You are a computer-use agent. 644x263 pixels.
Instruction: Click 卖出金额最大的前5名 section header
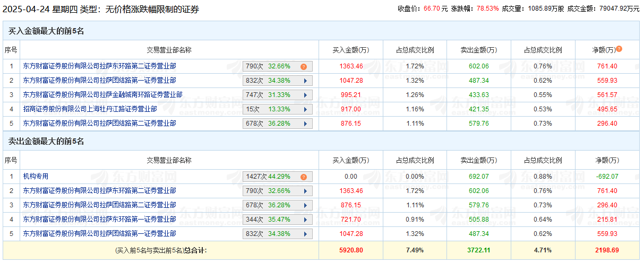46,142
